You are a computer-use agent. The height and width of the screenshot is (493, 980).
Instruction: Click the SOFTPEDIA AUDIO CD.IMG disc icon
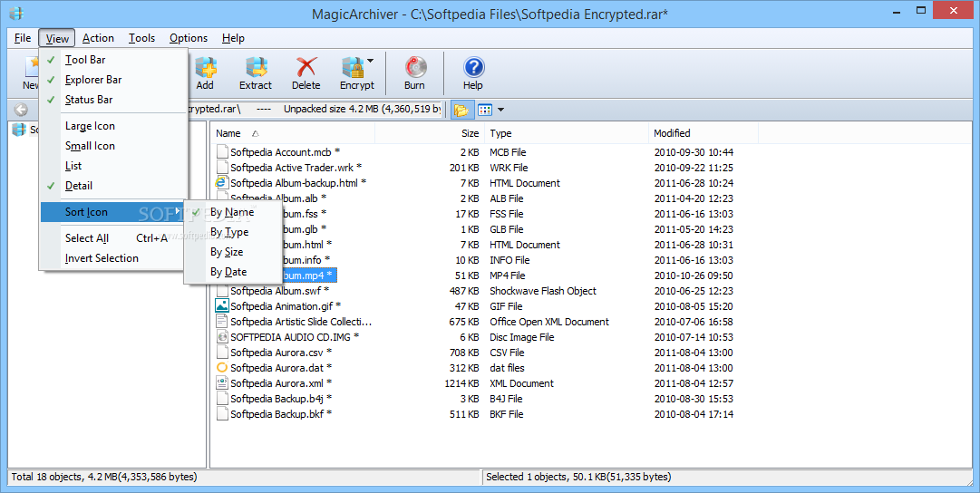[221, 337]
